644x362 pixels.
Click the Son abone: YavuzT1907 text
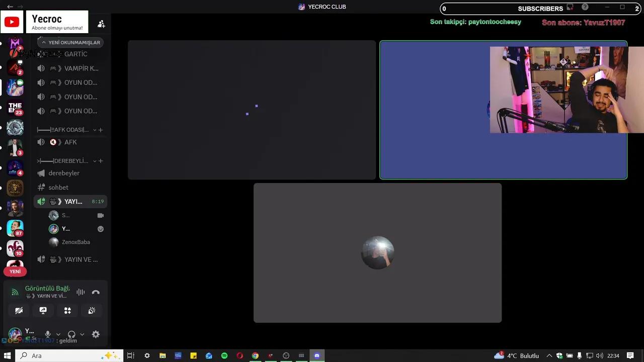pyautogui.click(x=583, y=23)
